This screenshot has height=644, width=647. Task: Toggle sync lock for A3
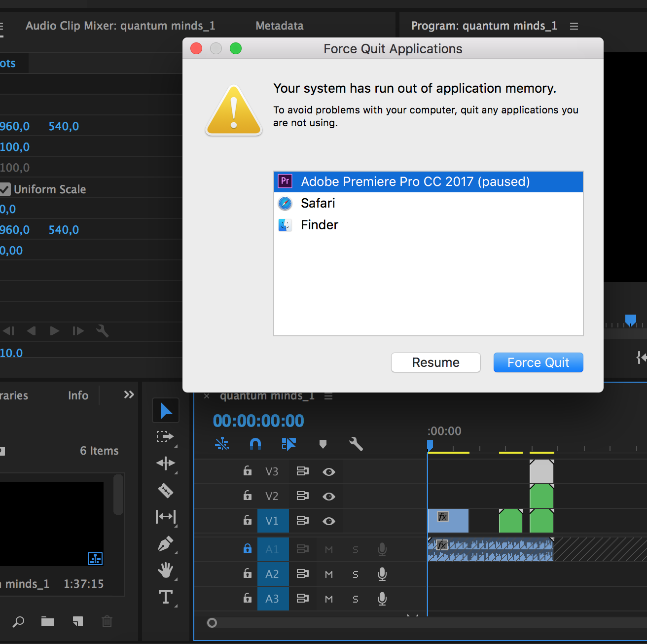(302, 598)
